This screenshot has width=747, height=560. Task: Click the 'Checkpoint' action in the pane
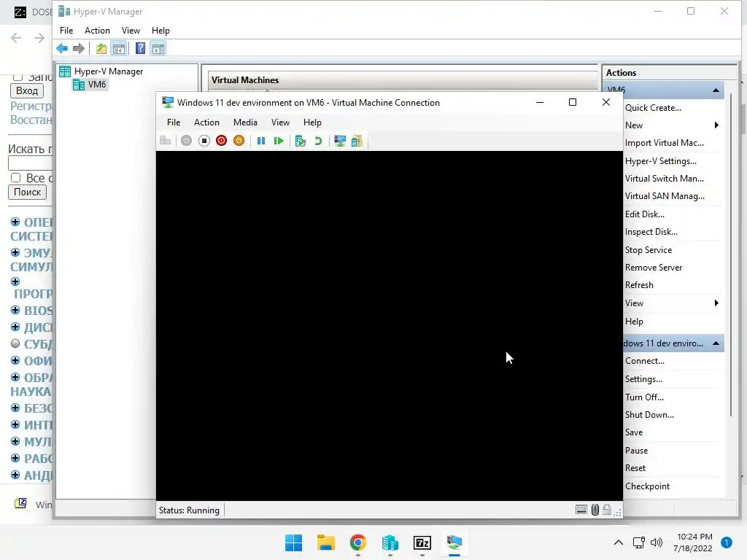[647, 486]
